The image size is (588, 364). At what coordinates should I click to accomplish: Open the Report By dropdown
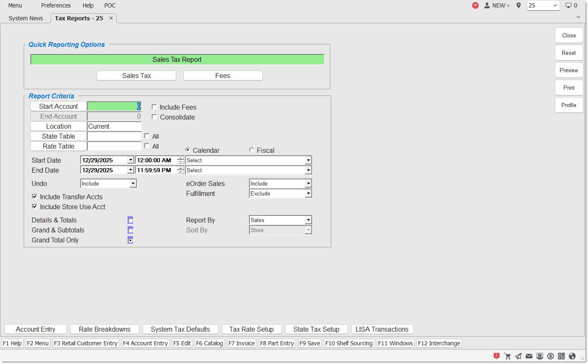(x=308, y=220)
